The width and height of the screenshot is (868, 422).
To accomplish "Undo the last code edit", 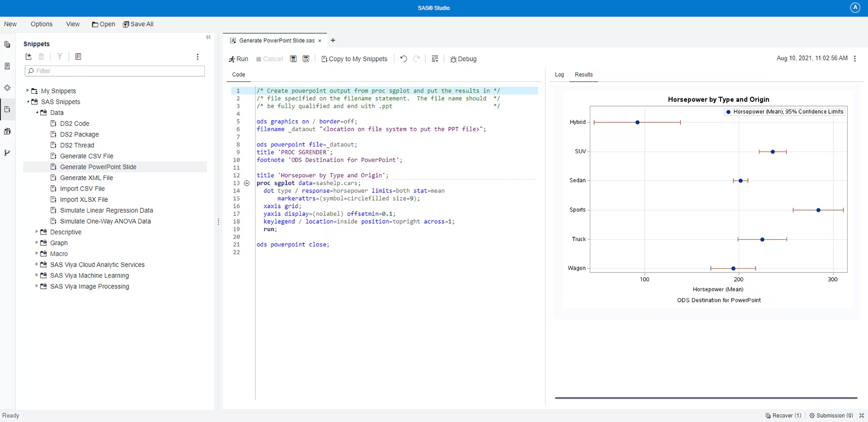I will [404, 59].
